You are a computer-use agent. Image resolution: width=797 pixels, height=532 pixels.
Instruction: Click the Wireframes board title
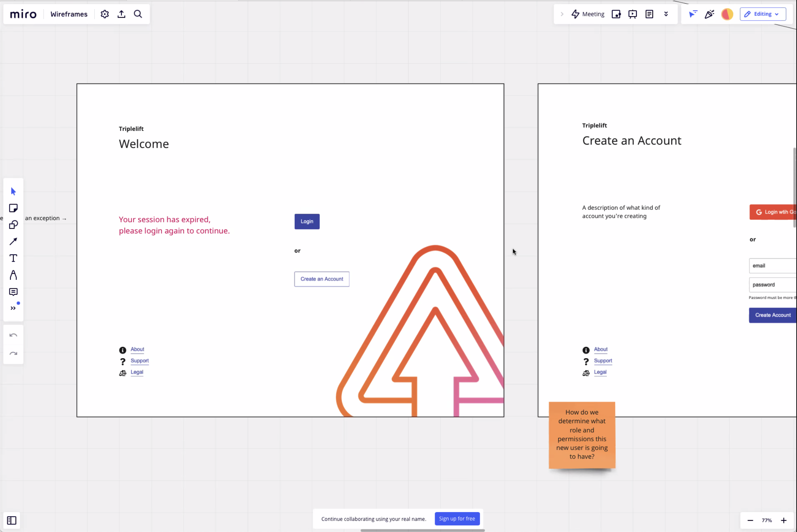pyautogui.click(x=69, y=14)
